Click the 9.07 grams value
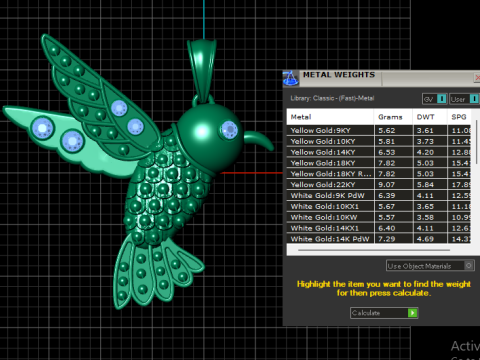480x360 pixels. click(387, 185)
